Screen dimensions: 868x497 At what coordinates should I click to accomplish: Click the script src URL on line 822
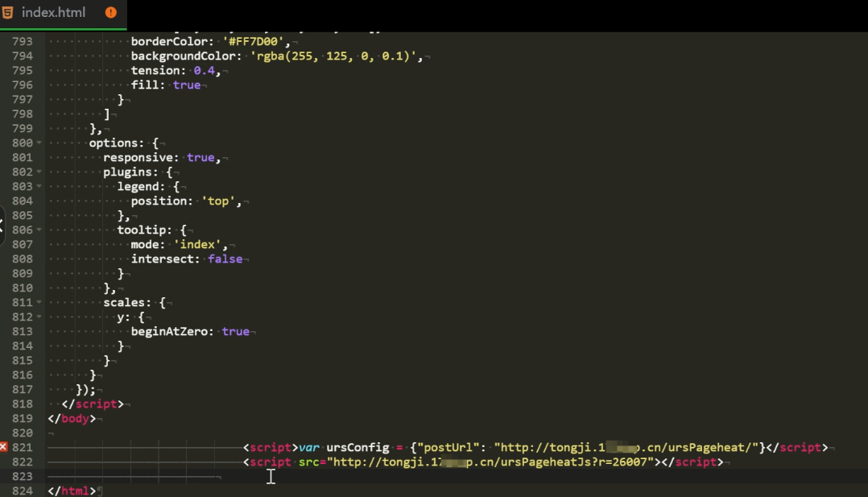pyautogui.click(x=491, y=462)
